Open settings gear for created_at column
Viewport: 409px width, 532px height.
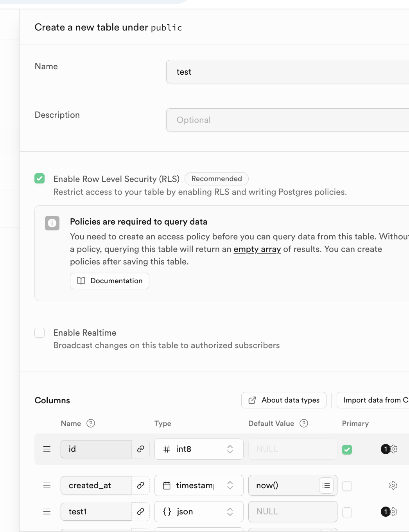coord(393,485)
